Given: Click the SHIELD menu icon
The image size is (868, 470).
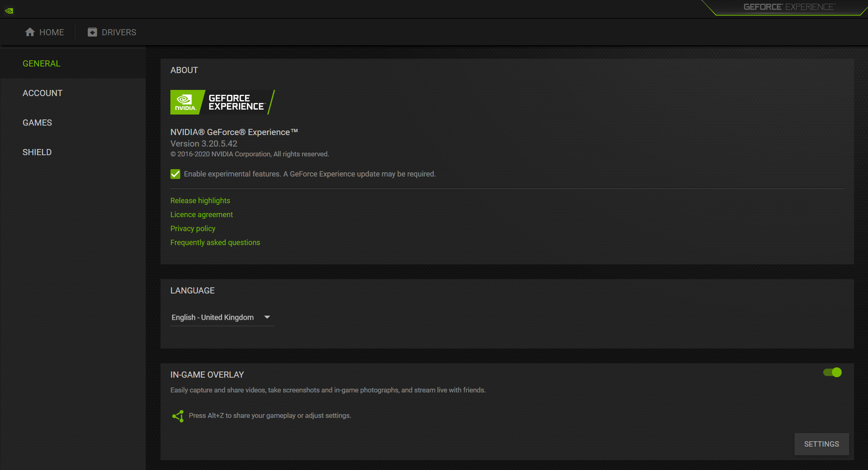Looking at the screenshot, I should pos(37,151).
